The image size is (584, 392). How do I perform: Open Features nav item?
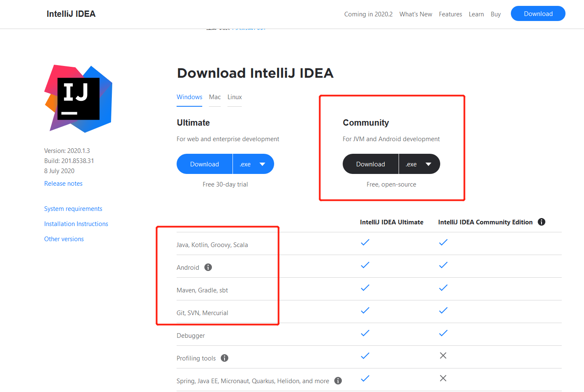point(450,14)
